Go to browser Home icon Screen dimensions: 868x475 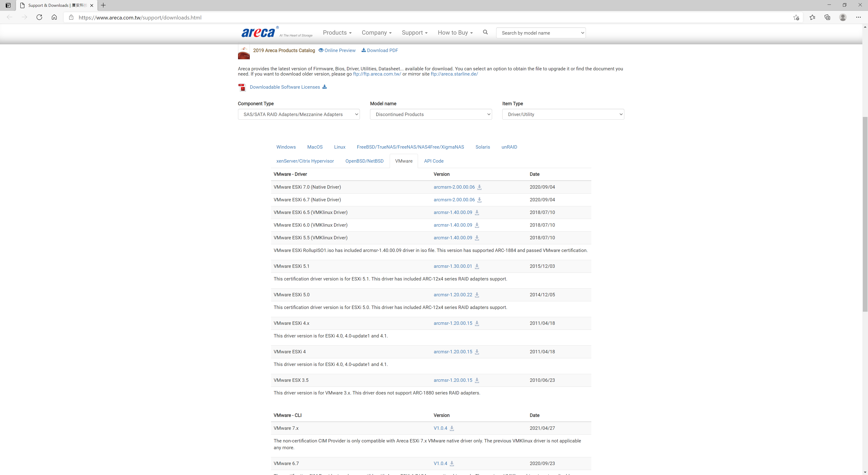click(54, 17)
